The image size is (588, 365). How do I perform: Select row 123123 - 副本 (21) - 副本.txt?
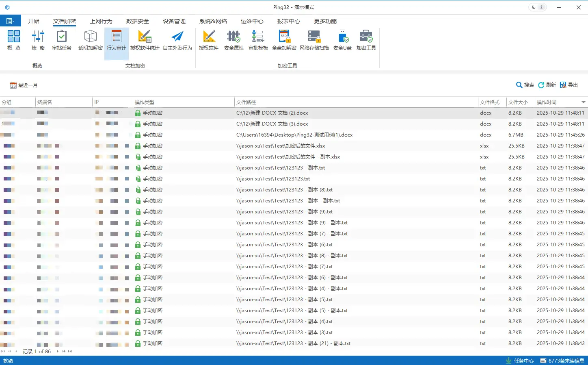(294, 343)
